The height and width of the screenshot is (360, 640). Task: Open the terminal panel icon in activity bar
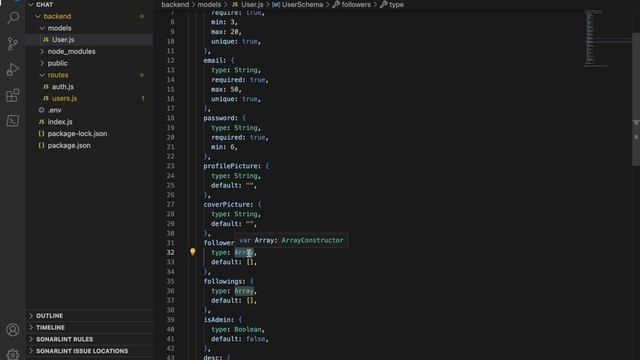click(13, 121)
